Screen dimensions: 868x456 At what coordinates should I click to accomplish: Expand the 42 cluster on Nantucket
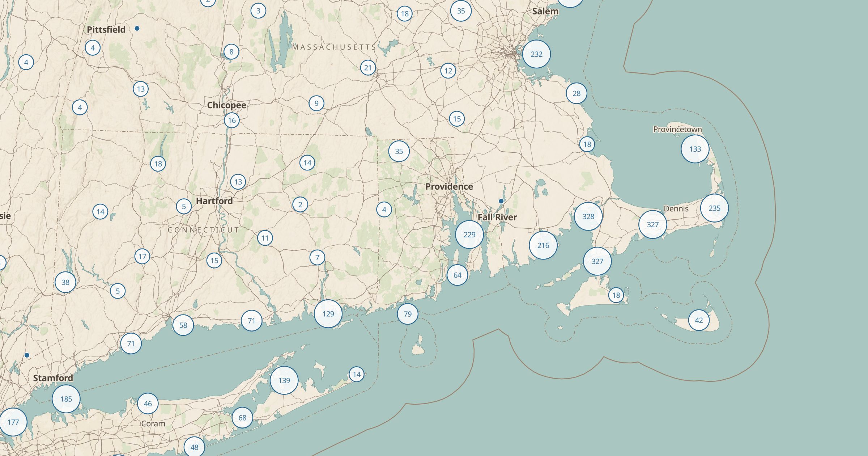pos(699,320)
